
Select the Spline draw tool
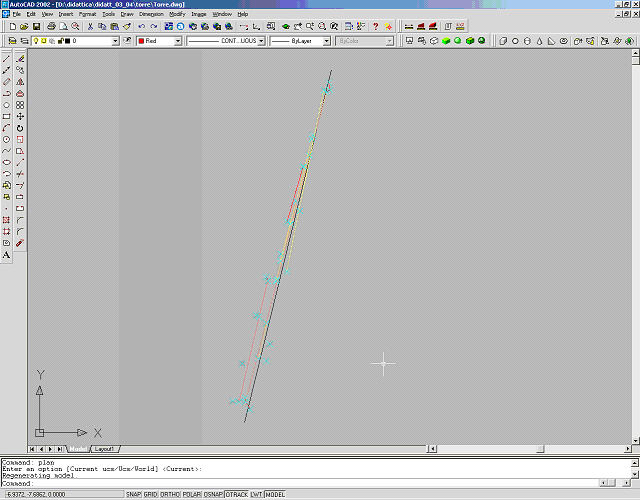pyautogui.click(x=7, y=151)
